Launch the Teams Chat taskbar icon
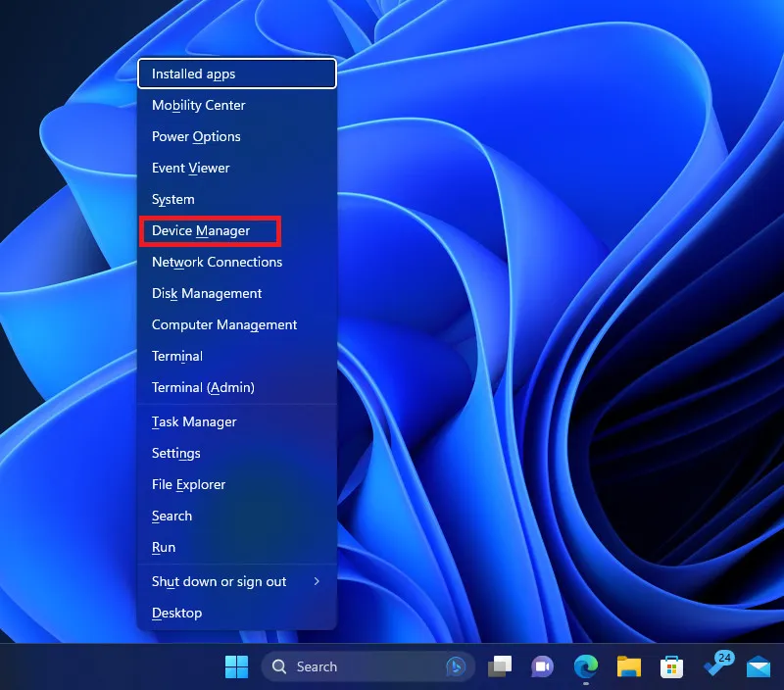The height and width of the screenshot is (690, 784). pyautogui.click(x=543, y=666)
